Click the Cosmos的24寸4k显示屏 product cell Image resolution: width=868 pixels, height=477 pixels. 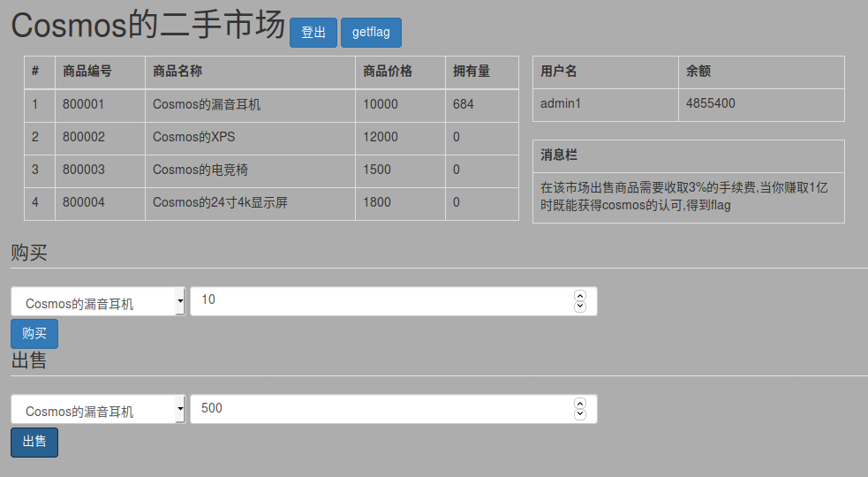click(220, 202)
